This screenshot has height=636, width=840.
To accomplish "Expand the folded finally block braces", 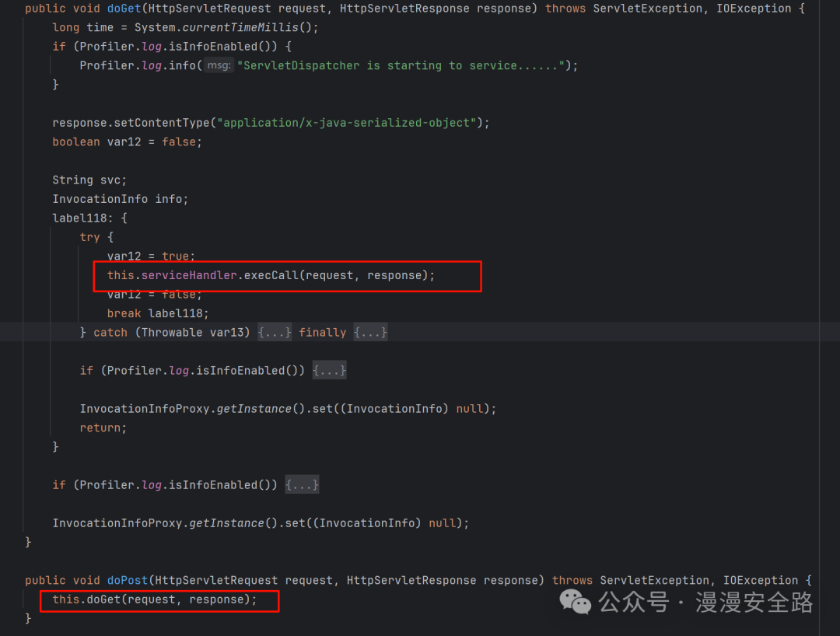I will 370,333.
